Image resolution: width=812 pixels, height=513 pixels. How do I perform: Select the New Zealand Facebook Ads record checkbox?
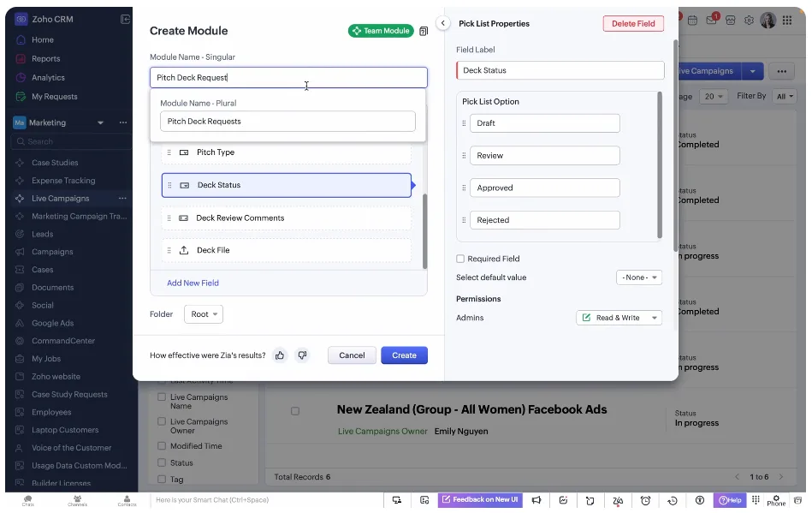pos(295,411)
